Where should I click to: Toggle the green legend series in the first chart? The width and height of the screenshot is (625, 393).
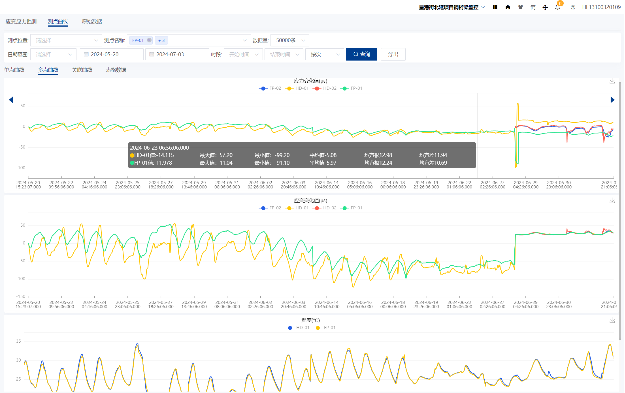[352, 88]
